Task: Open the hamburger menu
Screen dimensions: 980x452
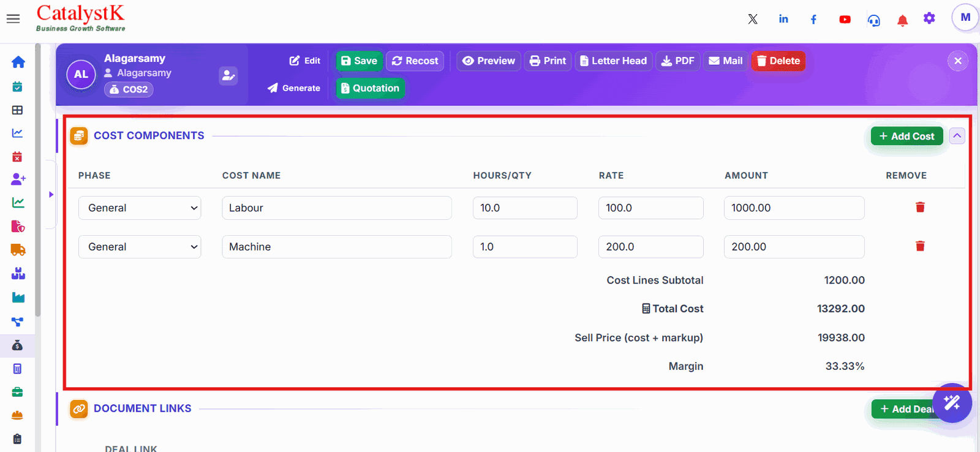Action: pyautogui.click(x=13, y=19)
